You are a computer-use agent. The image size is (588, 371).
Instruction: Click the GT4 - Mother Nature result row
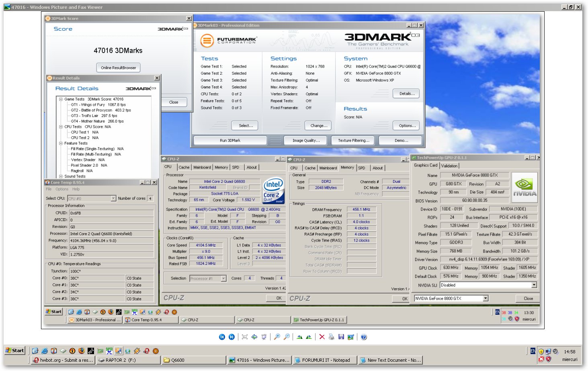[97, 121]
